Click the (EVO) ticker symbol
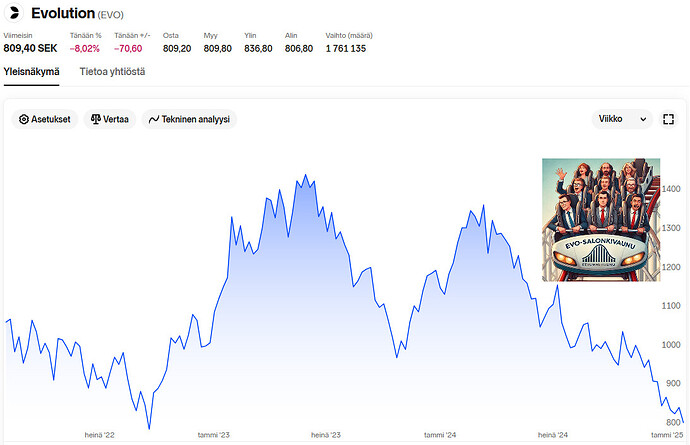 112,15
